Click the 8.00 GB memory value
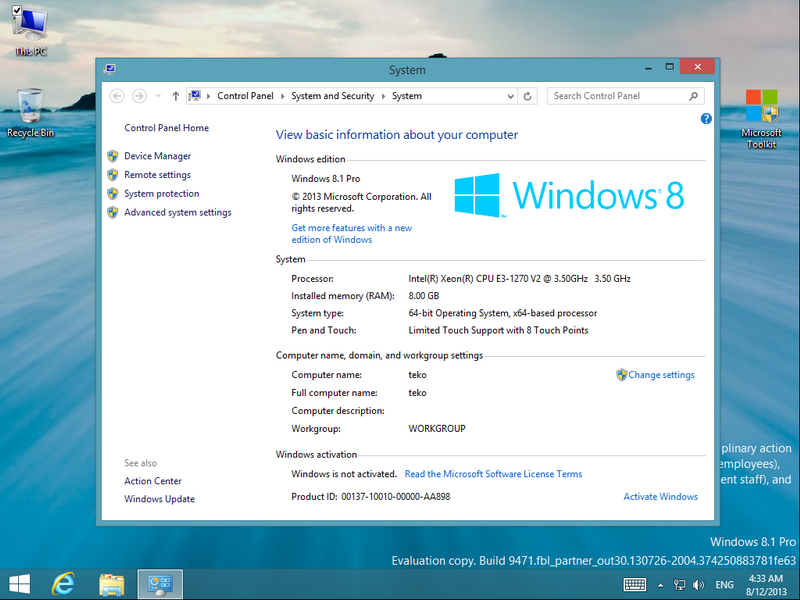The image size is (800, 600). point(423,296)
